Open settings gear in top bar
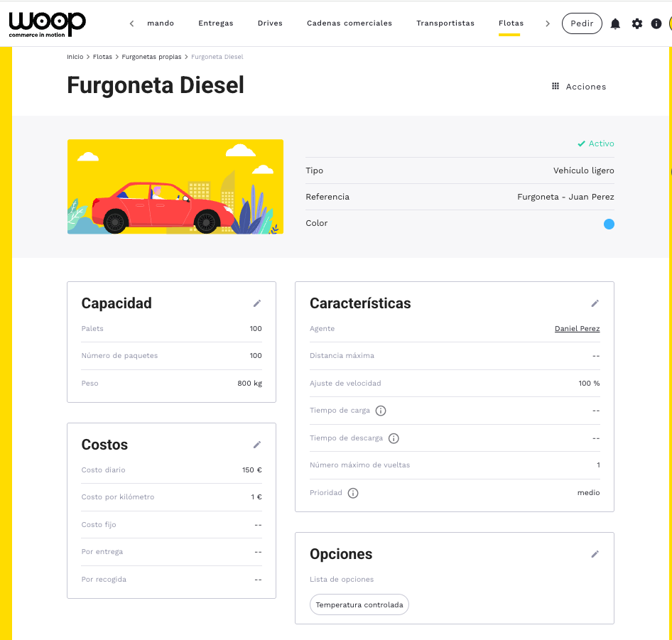This screenshot has width=672, height=640. pos(636,23)
